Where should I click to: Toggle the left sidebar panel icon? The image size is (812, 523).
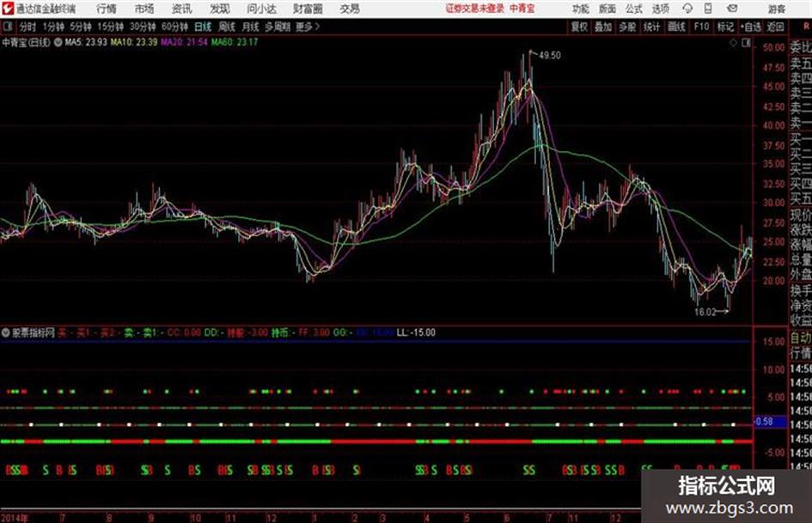(x=7, y=26)
